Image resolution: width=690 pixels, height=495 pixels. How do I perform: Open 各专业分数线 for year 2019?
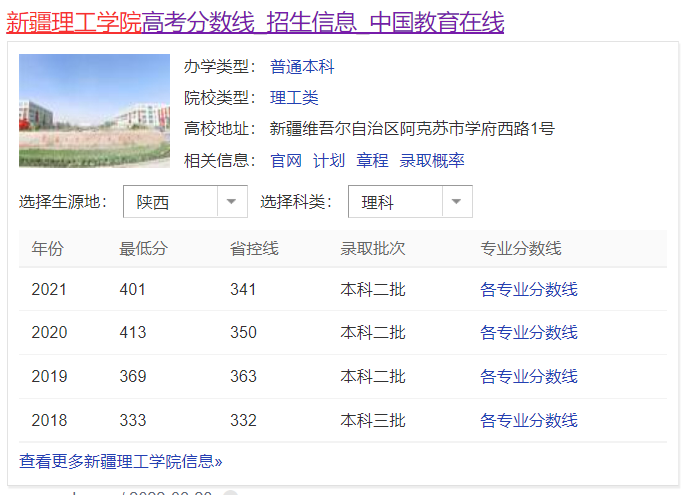tap(529, 376)
